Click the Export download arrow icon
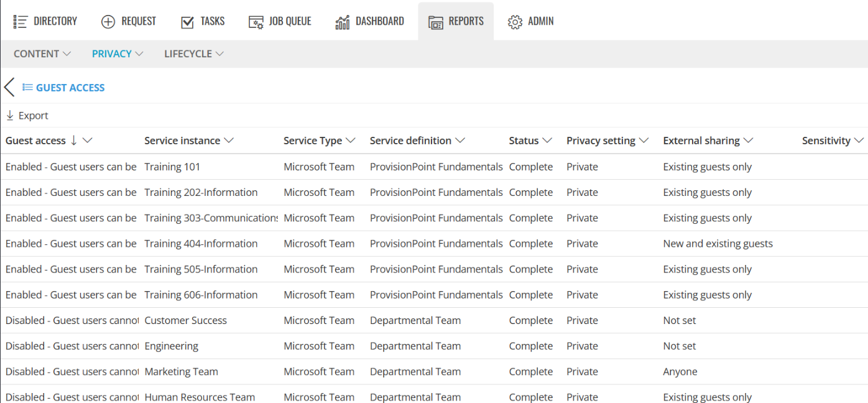This screenshot has width=868, height=403. 10,116
